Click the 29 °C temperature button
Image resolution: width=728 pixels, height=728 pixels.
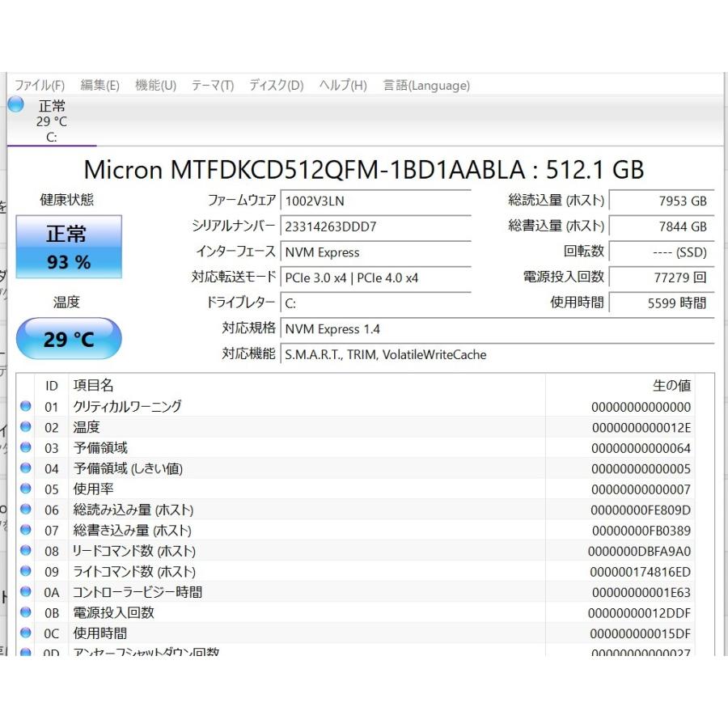coord(69,338)
